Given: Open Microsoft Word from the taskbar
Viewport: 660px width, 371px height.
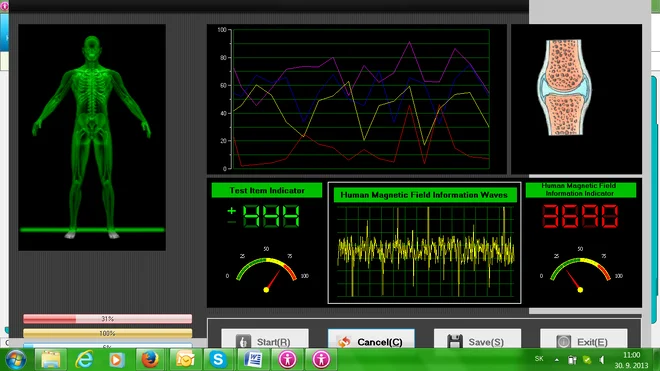Looking at the screenshot, I should pyautogui.click(x=253, y=360).
